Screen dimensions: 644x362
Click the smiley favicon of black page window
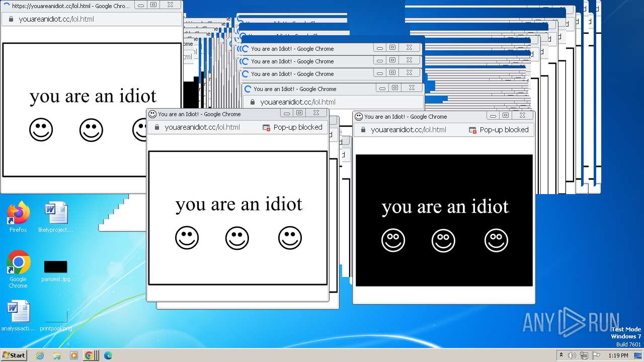point(359,117)
